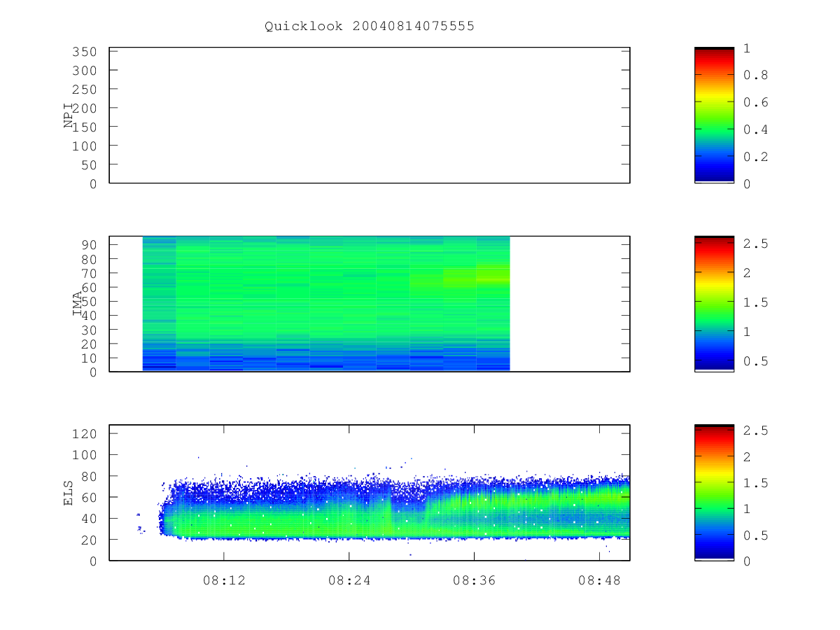The height and width of the screenshot is (630, 840).
Task: Click the 250 tick on NPI axis
Action: 85,90
